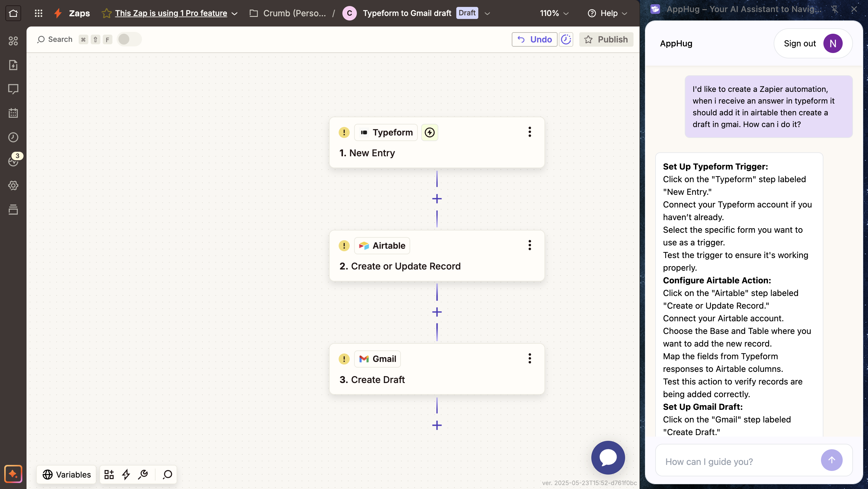868x489 pixels.
Task: Click the search magnifier in bottom toolbar
Action: 168,475
